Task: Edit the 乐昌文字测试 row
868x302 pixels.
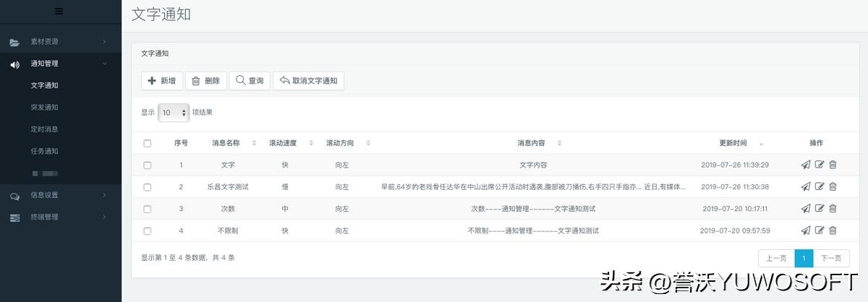Action: pyautogui.click(x=820, y=186)
